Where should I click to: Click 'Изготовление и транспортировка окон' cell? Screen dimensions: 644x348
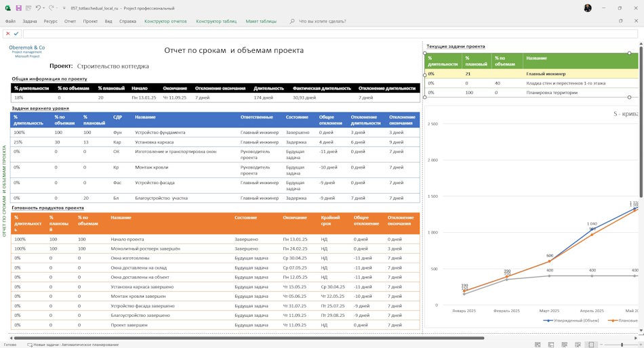point(176,152)
